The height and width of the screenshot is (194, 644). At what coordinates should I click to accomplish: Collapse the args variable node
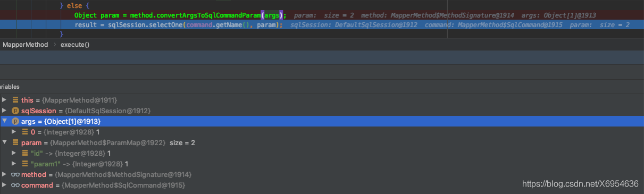coord(5,121)
